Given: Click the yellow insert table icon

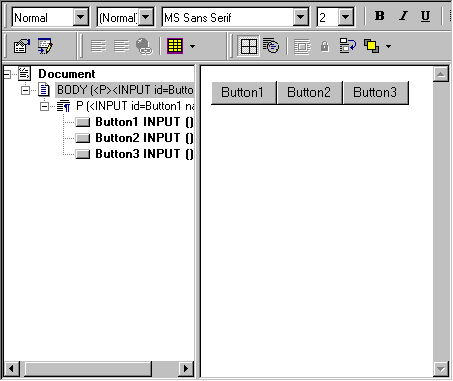Looking at the screenshot, I should click(175, 46).
